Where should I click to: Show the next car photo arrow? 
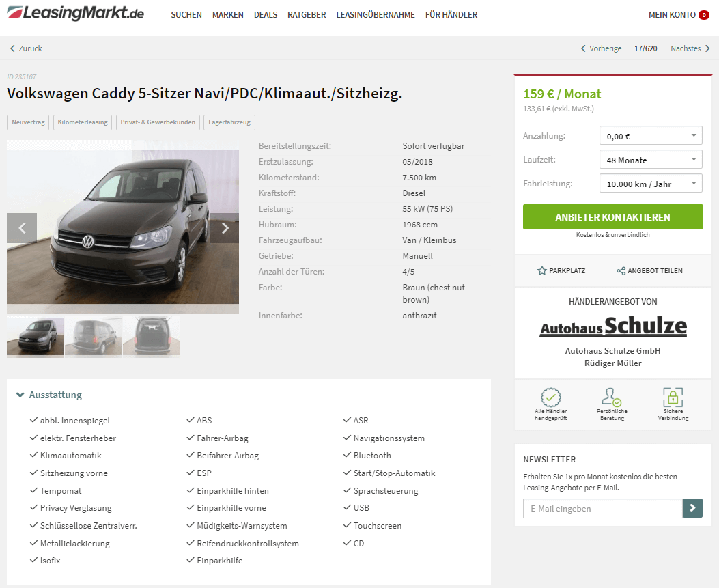224,228
